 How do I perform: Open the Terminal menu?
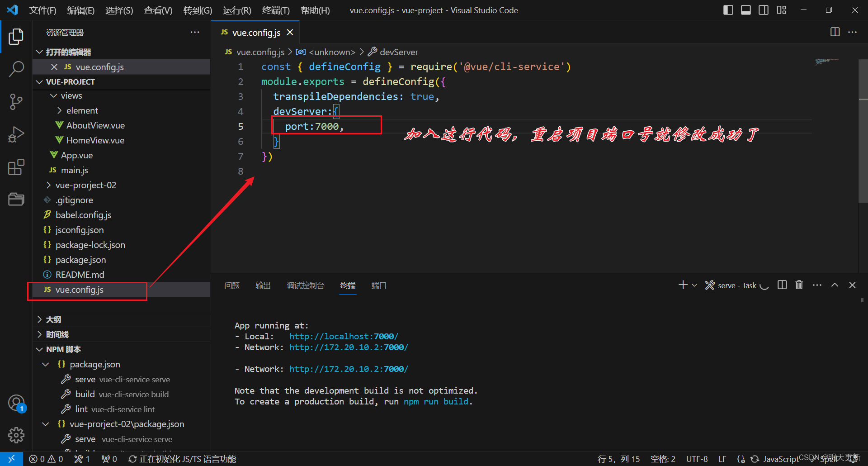pyautogui.click(x=276, y=10)
